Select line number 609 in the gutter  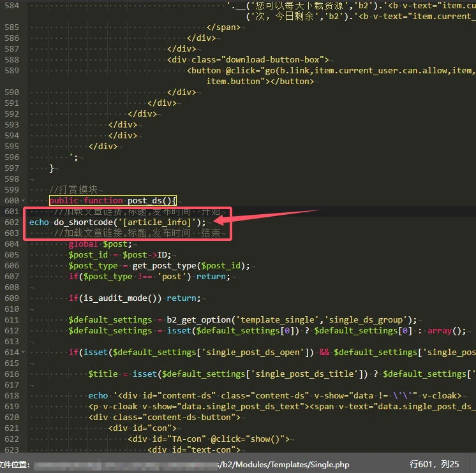pyautogui.click(x=11, y=298)
